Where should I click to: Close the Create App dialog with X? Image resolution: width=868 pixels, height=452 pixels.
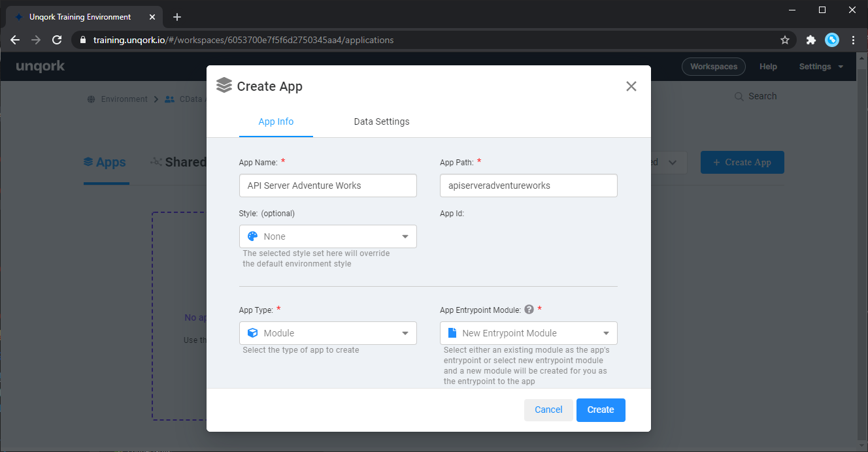click(x=631, y=86)
